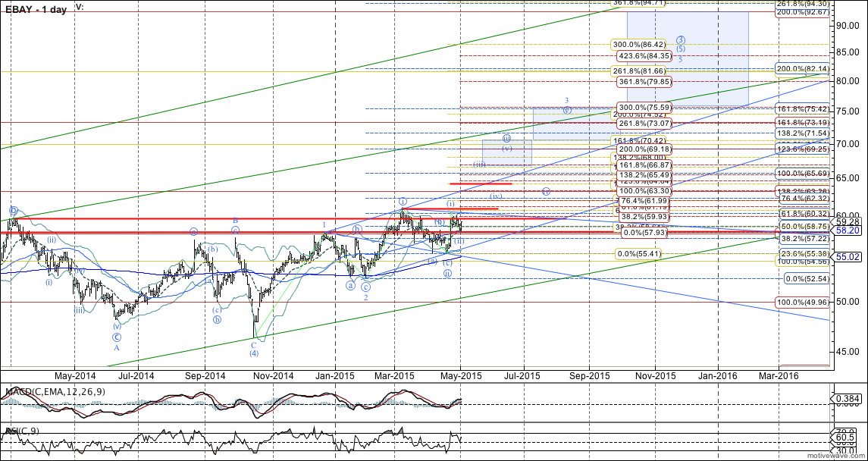The image size is (868, 461).
Task: Select the MACD value tag 0.384
Action: pos(846,399)
